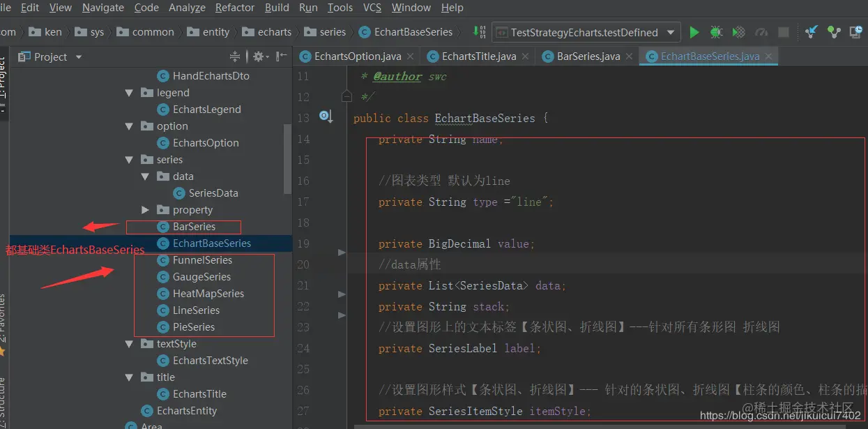This screenshot has width=868, height=429.
Task: Collapse the data folder
Action: (145, 176)
